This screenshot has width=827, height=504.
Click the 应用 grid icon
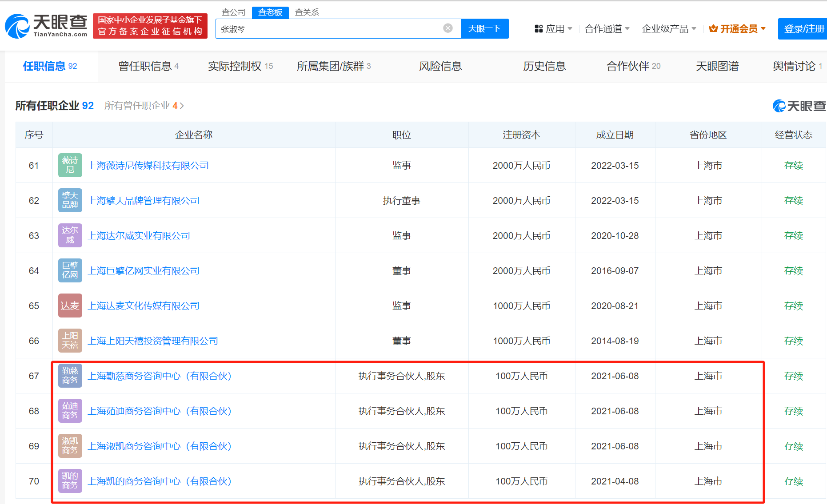pyautogui.click(x=539, y=29)
